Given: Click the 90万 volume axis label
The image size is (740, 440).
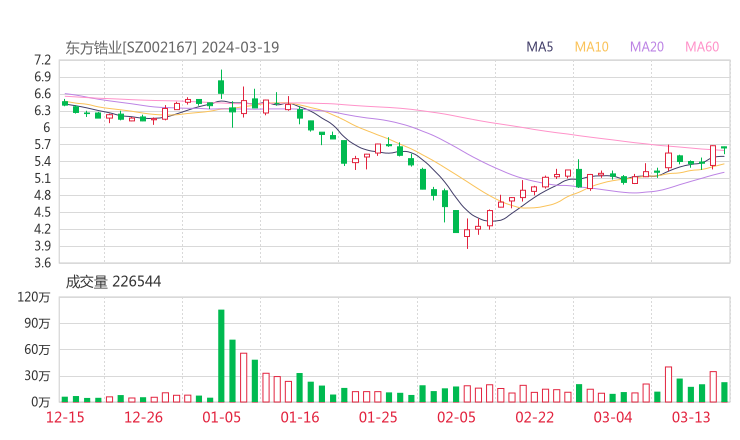Looking at the screenshot, I should [37, 323].
